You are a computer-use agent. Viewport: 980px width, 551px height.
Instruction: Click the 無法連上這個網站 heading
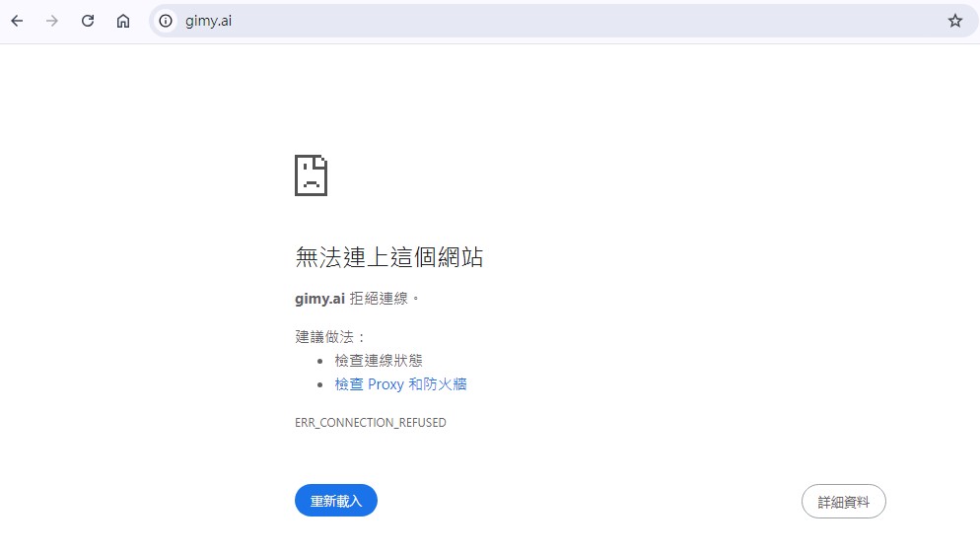click(388, 258)
